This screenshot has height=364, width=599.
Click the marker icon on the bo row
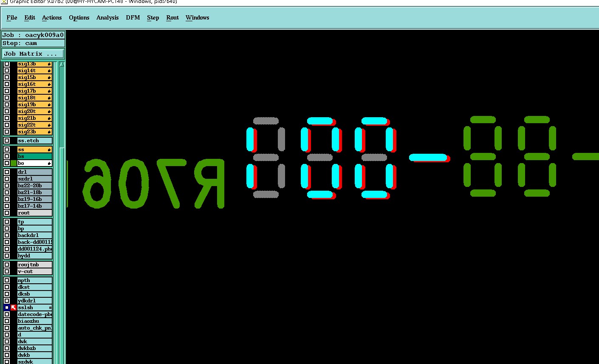pyautogui.click(x=49, y=163)
